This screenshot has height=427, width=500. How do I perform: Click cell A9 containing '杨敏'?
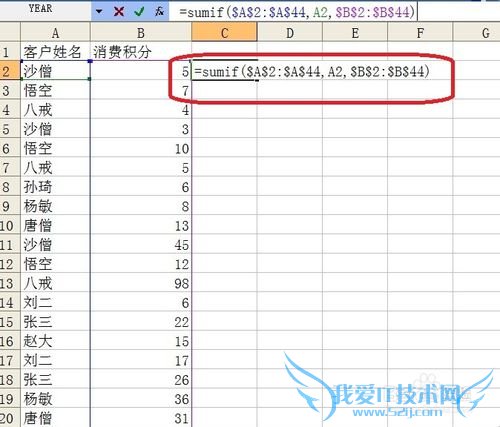55,206
